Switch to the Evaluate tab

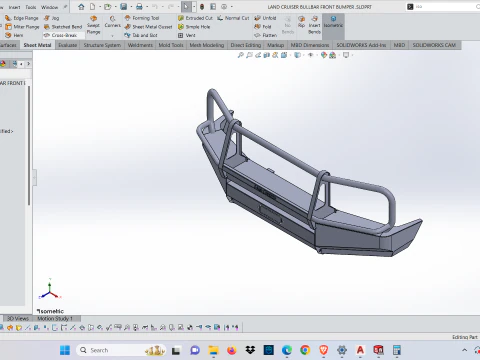[x=68, y=45]
